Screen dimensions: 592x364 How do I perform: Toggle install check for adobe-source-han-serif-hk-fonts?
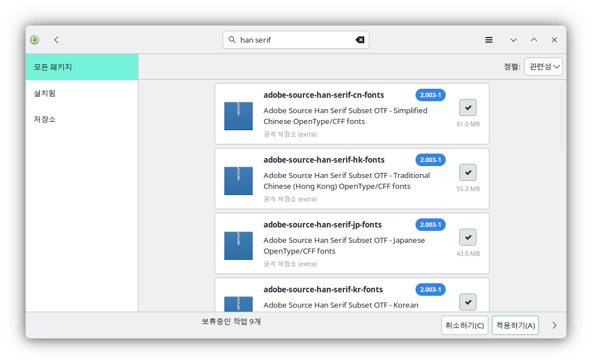468,172
